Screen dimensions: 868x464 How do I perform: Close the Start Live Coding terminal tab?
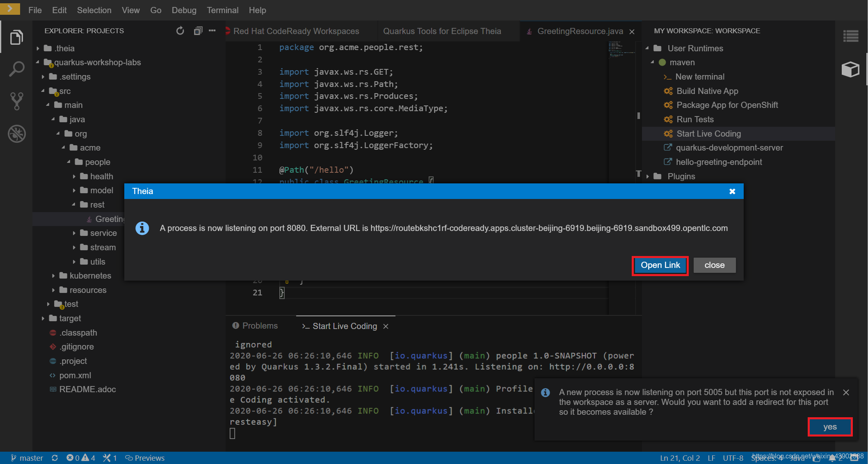pos(386,326)
